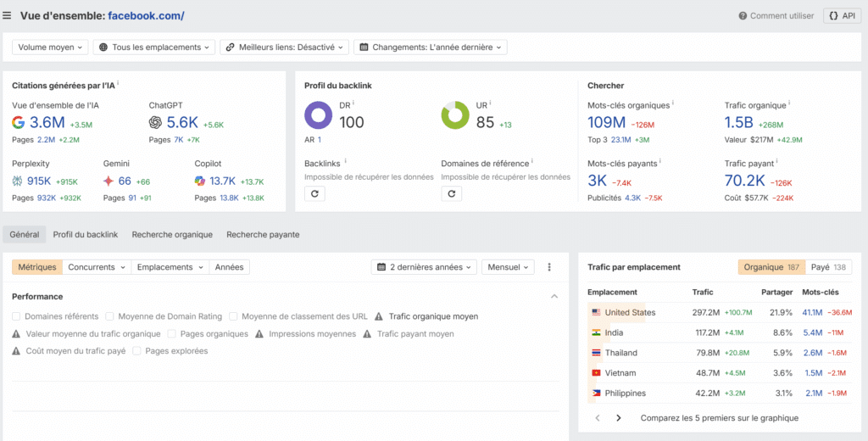Viewport: 868px width, 441px height.
Task: Click the Comment utiliser help icon
Action: pyautogui.click(x=743, y=16)
